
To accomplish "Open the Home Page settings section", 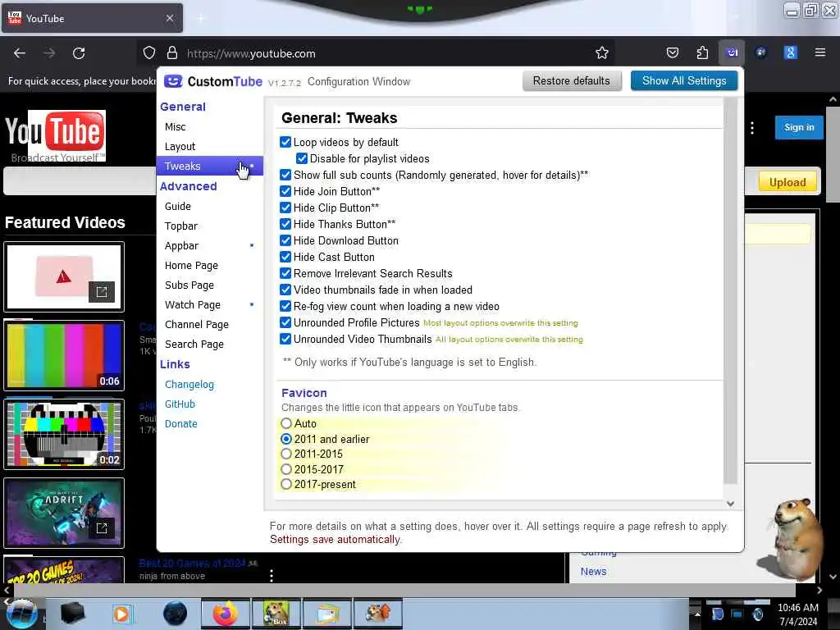I will 209,266.
